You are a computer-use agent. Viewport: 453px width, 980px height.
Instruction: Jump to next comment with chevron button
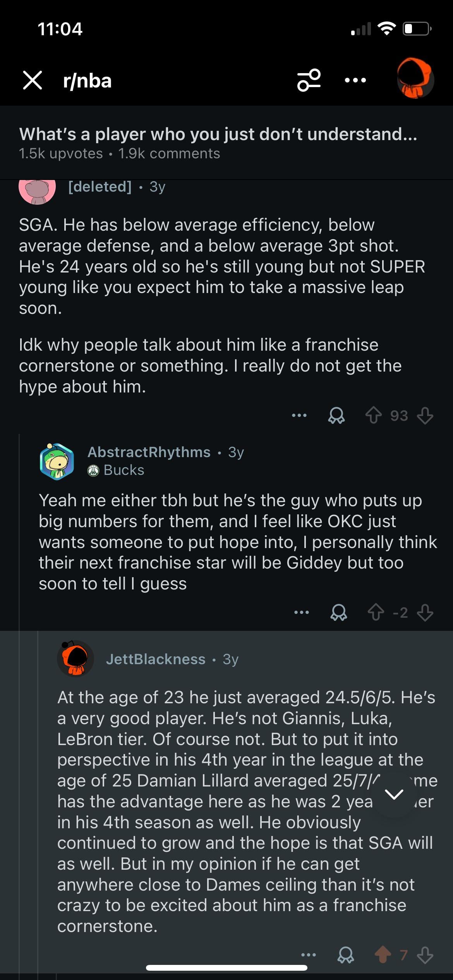point(394,795)
